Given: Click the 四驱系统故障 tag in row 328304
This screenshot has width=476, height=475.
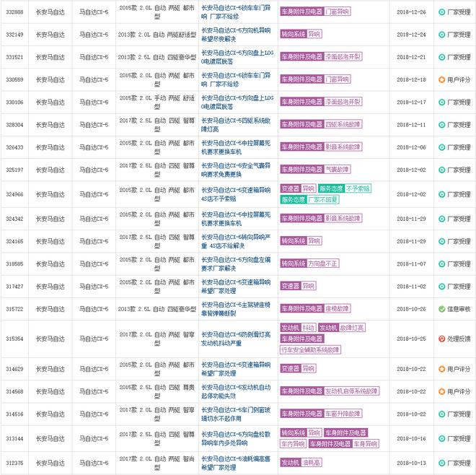Looking at the screenshot, I should click(343, 124).
